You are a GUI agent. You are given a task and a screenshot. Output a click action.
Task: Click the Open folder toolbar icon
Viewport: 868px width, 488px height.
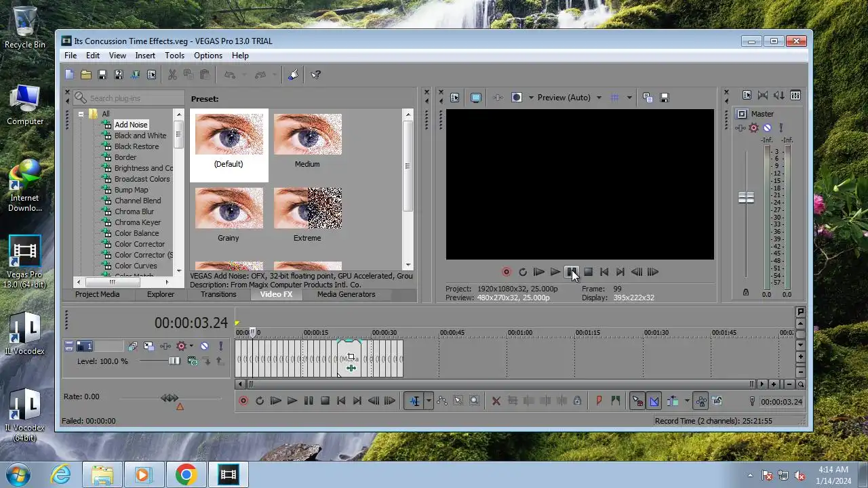86,75
